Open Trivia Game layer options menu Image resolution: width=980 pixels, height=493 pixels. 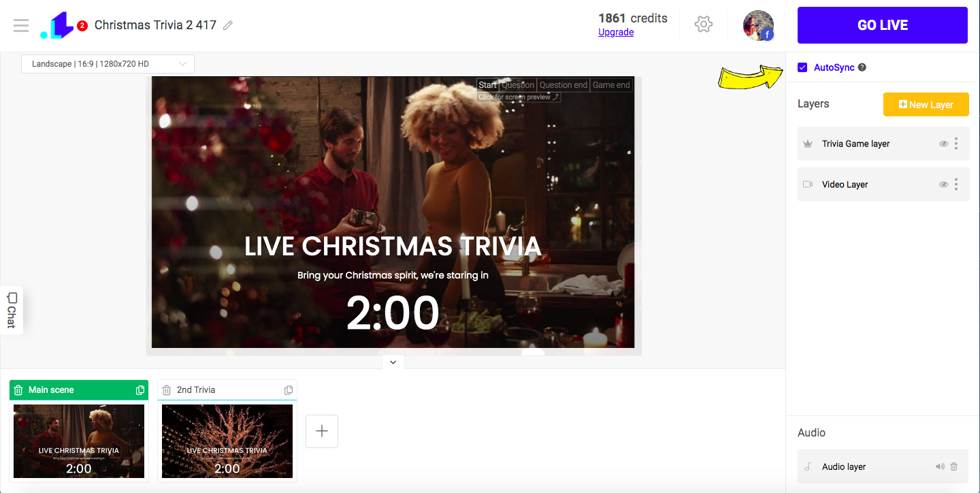tap(956, 144)
